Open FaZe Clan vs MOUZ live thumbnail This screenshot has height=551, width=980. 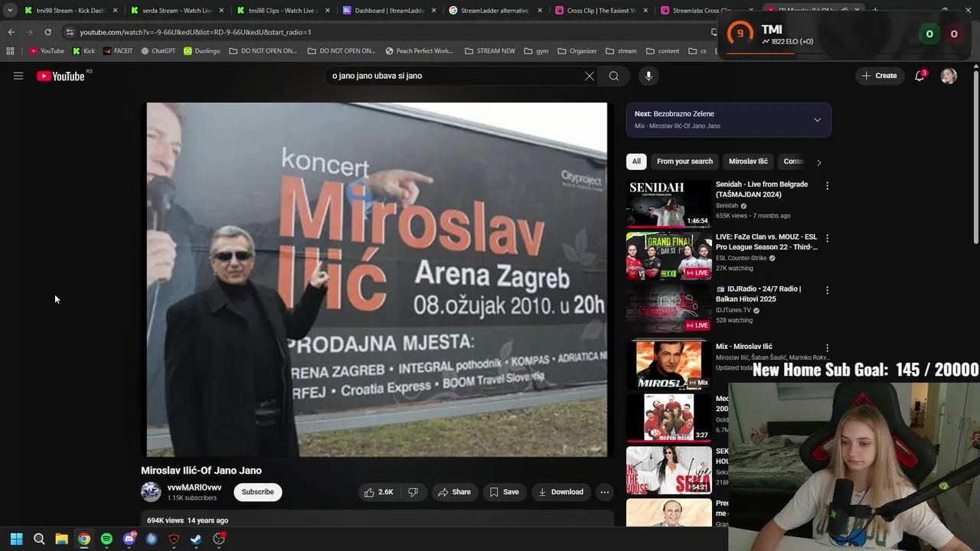pyautogui.click(x=669, y=256)
